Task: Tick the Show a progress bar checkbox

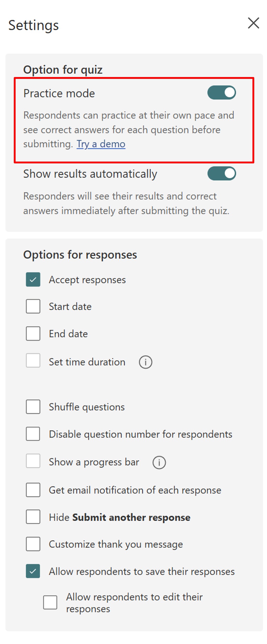Action: click(33, 461)
